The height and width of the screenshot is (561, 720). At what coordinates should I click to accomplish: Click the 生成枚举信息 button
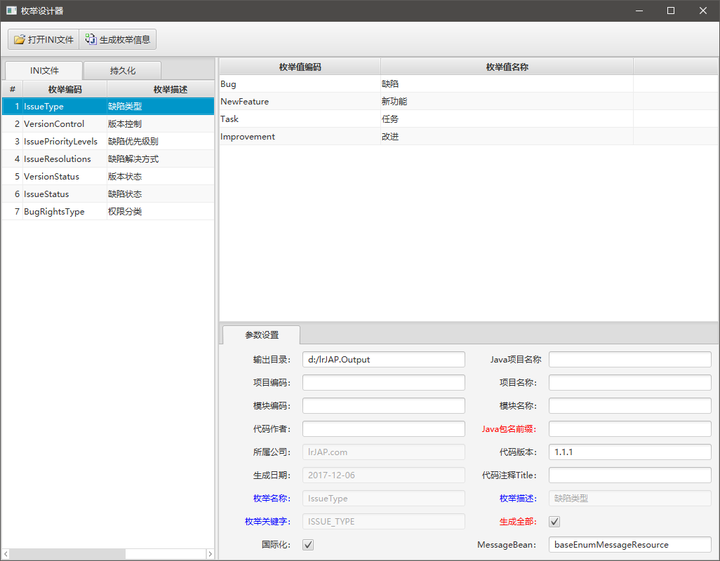(118, 39)
